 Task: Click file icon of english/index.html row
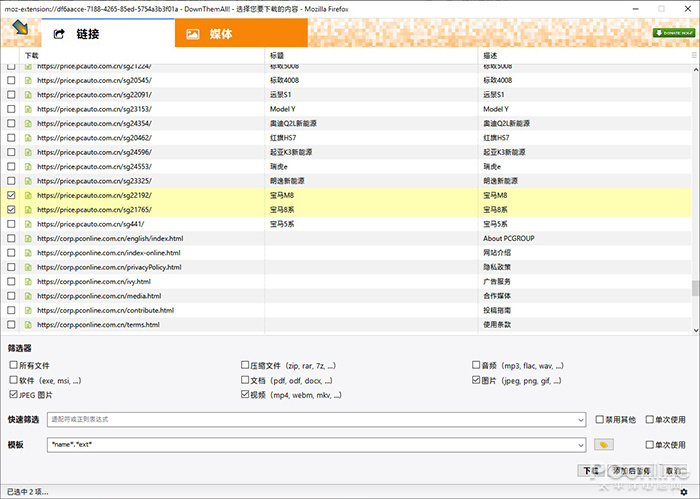pyautogui.click(x=28, y=238)
